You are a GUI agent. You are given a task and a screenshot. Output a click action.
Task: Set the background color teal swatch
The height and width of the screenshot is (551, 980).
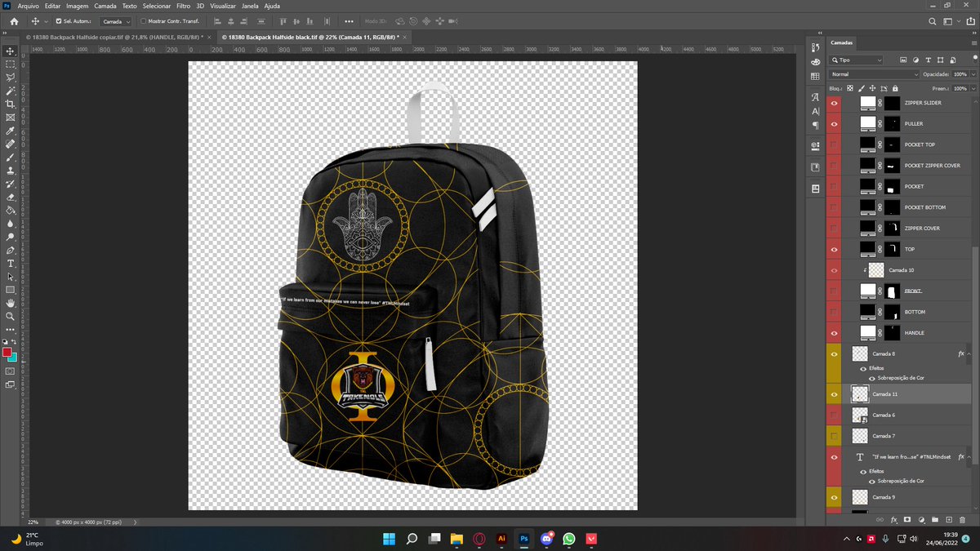pos(13,357)
